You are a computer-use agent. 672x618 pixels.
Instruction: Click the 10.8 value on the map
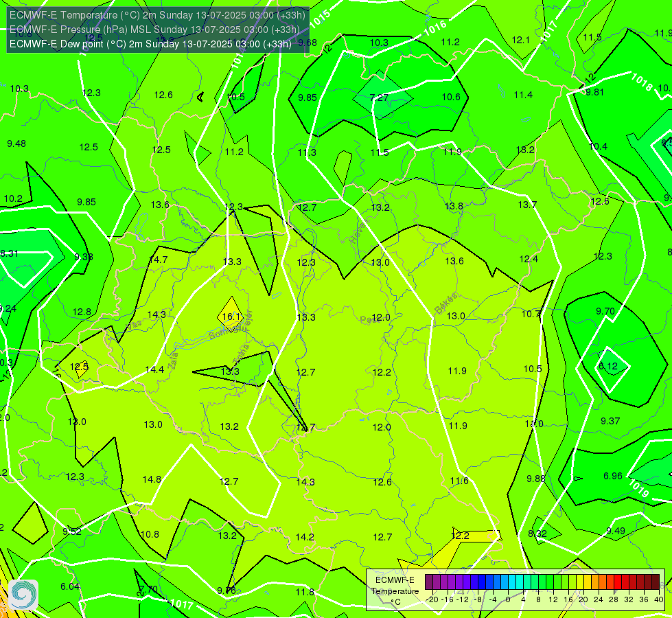point(150,534)
